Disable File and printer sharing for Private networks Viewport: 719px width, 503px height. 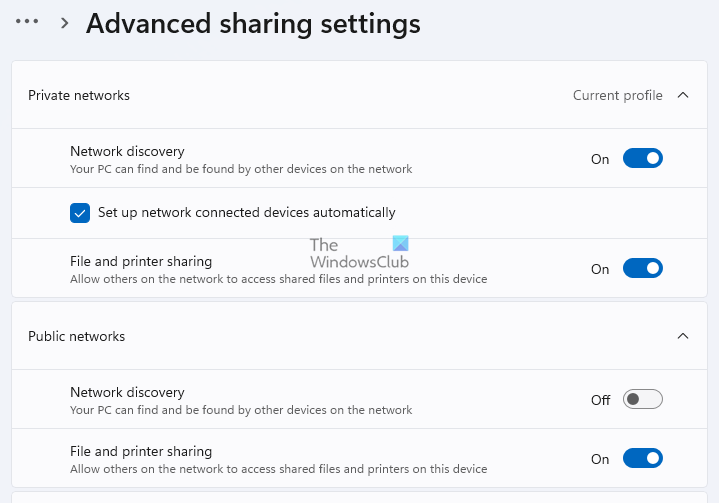click(642, 269)
